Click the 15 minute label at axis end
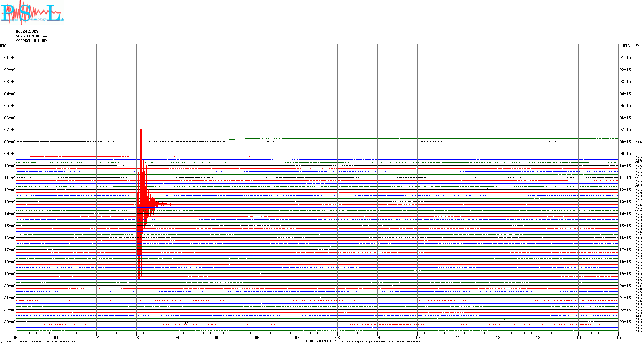Image resolution: width=644 pixels, height=346 pixels. [618, 338]
